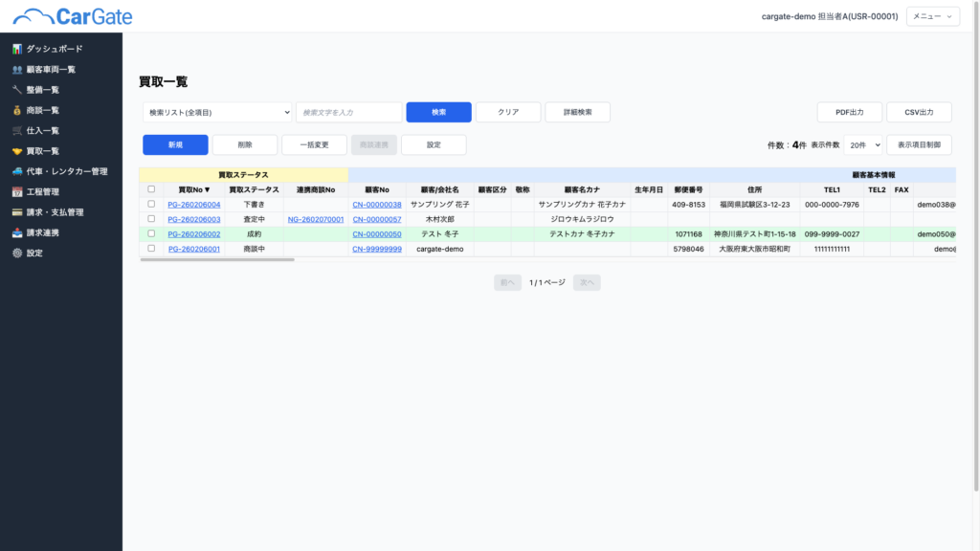This screenshot has height=551, width=980.
Task: Click the search text input field
Action: (348, 112)
